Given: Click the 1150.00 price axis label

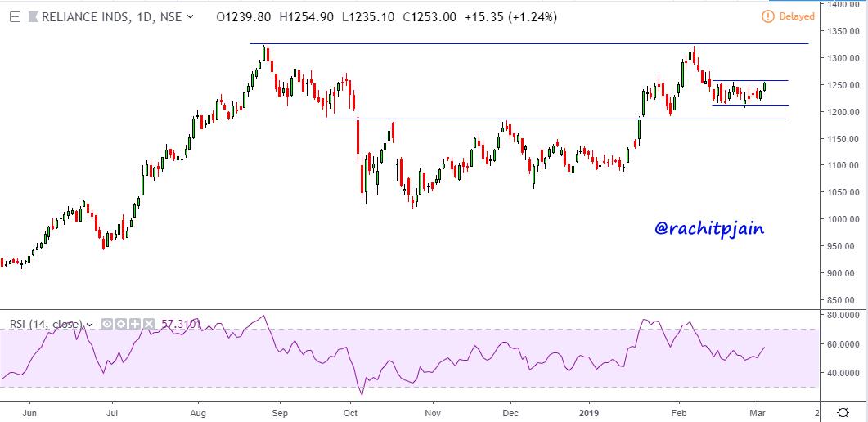Looking at the screenshot, I should click(x=843, y=139).
